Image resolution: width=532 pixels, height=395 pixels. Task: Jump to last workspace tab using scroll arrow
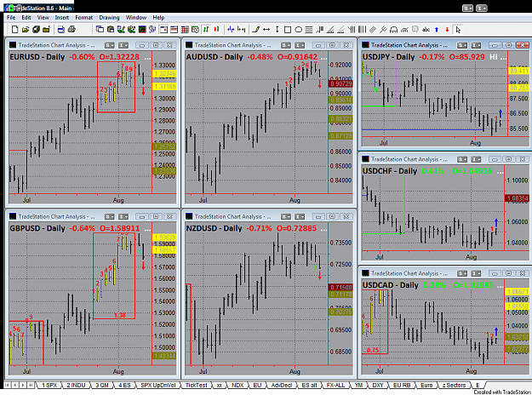31,385
